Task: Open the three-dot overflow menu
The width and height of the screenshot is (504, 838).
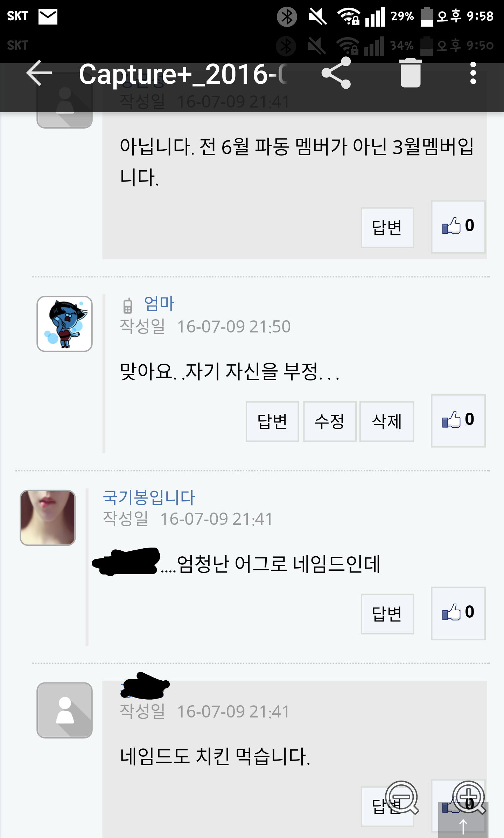Action: [473, 73]
